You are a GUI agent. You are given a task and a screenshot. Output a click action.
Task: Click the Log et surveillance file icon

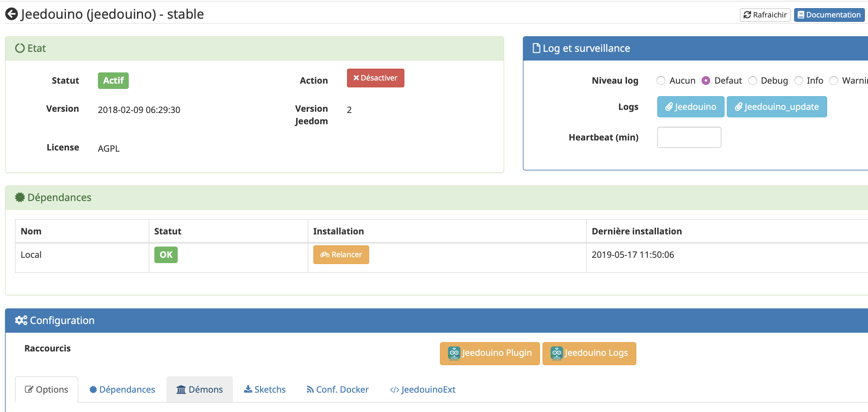[536, 48]
